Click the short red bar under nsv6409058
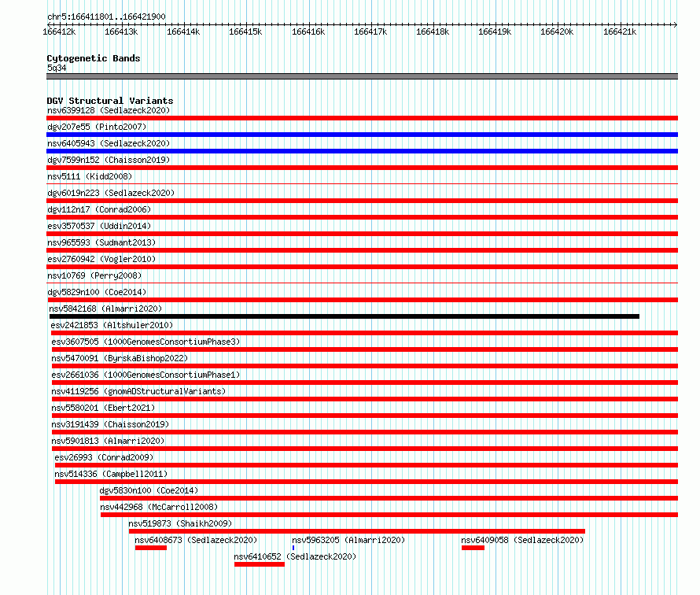 (473, 548)
